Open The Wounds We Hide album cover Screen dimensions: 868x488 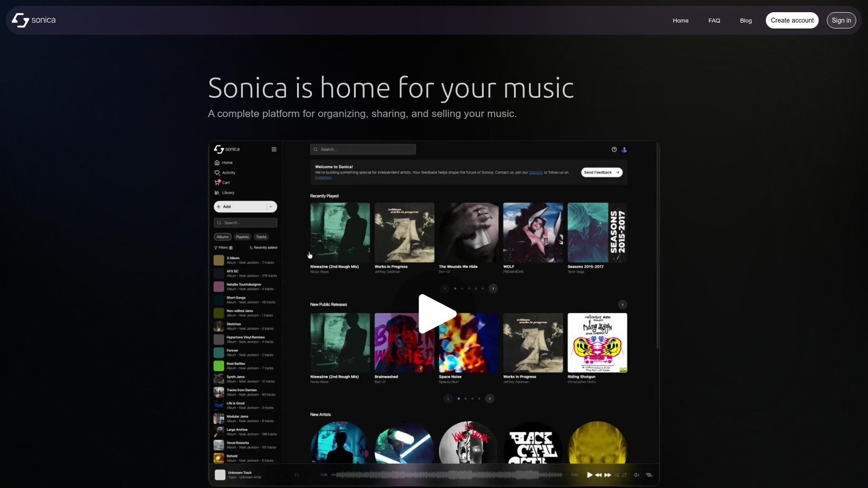point(469,233)
